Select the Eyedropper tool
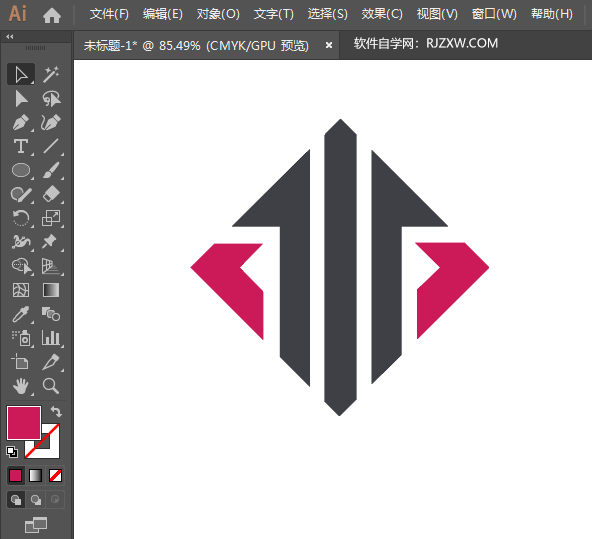Screen dimensions: 592x539 click(21, 314)
